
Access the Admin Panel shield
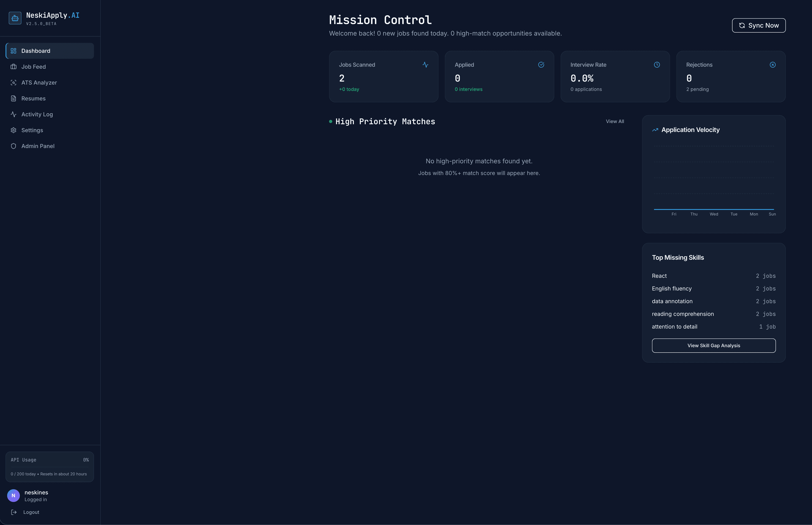tap(38, 146)
